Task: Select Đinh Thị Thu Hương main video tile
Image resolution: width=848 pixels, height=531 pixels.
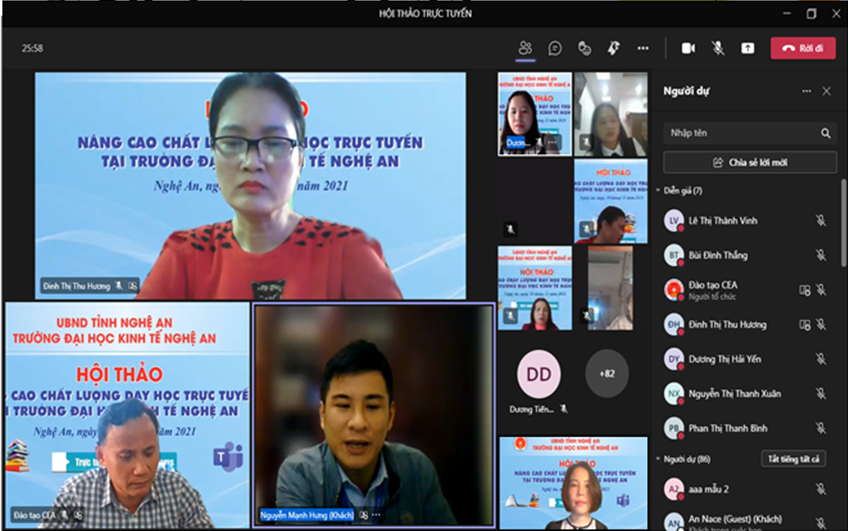Action: 250,185
